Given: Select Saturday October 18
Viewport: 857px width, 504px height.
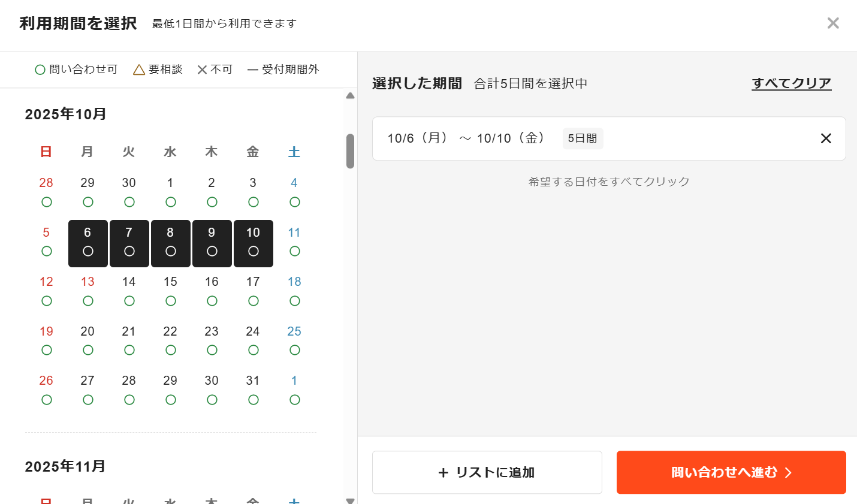Looking at the screenshot, I should 294,290.
